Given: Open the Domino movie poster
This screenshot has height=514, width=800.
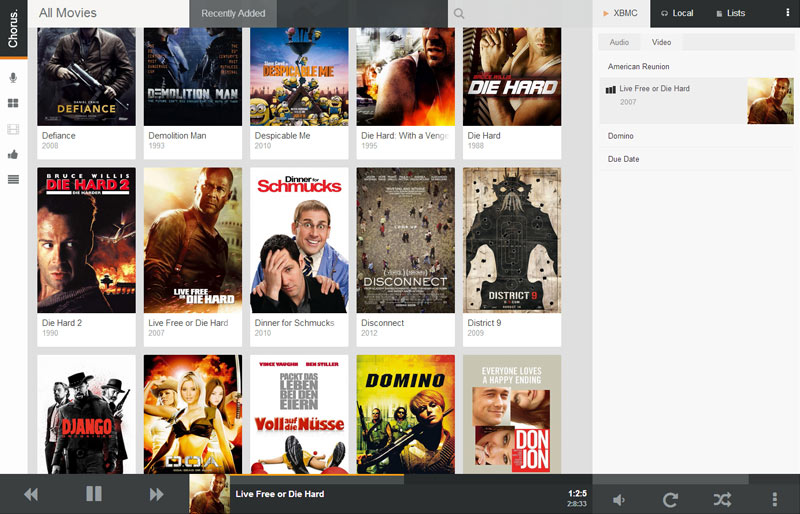Looking at the screenshot, I should pos(406,414).
